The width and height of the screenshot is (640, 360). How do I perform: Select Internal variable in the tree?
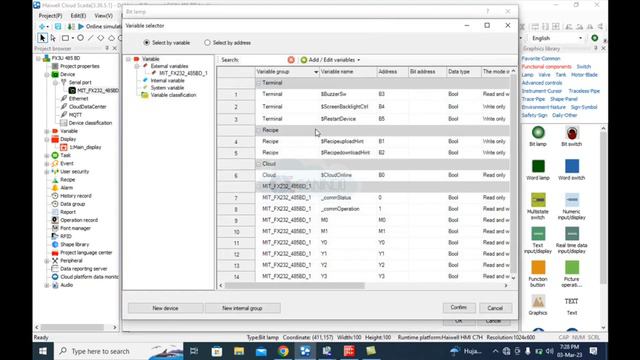[167, 80]
